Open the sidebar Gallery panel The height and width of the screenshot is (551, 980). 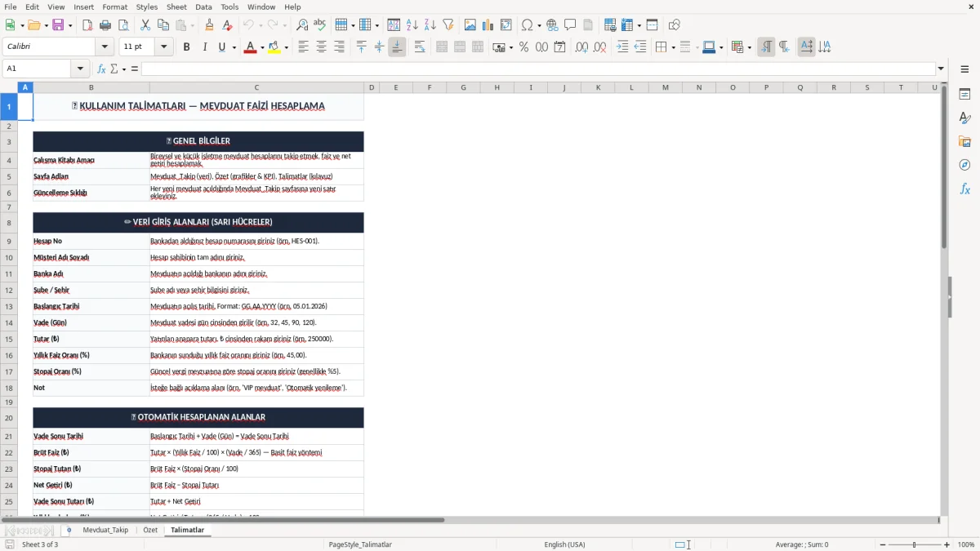(x=964, y=141)
